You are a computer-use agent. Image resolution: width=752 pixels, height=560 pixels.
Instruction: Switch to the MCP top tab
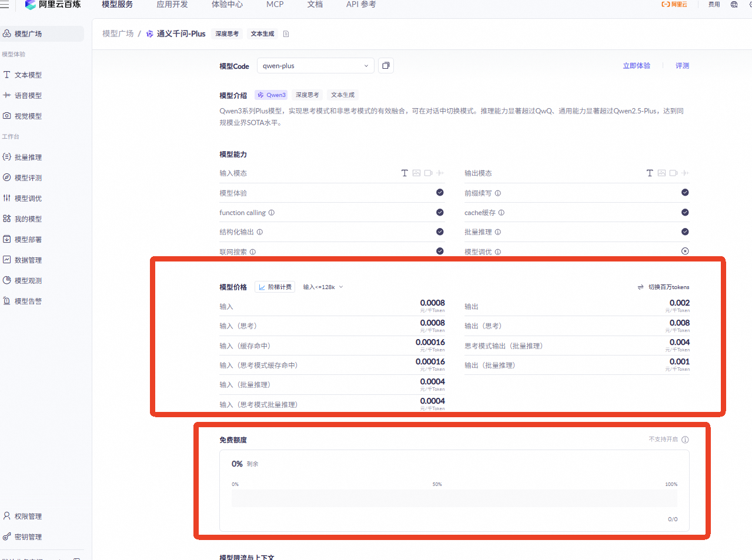point(275,5)
